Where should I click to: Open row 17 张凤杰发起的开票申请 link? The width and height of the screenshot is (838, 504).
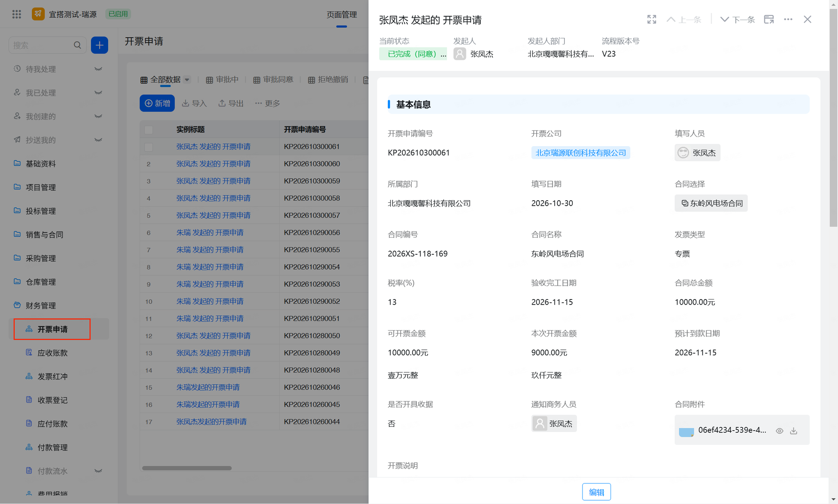click(x=212, y=421)
